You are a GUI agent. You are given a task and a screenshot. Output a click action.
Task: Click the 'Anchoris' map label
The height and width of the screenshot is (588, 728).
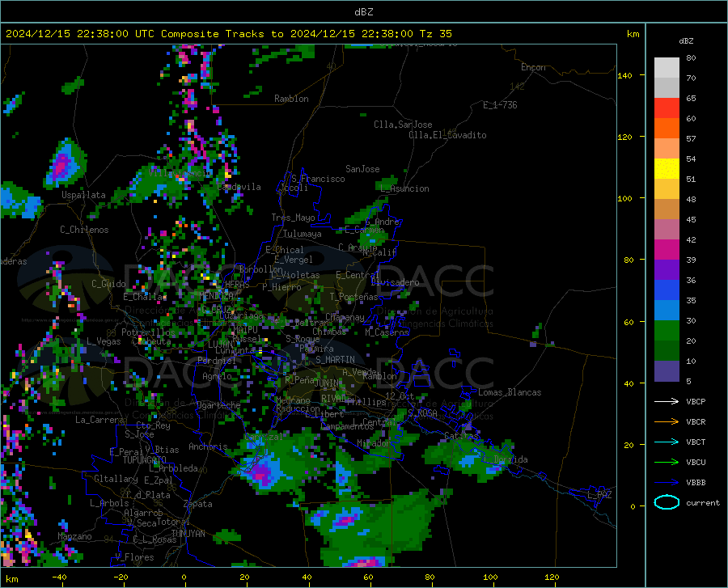tap(208, 446)
